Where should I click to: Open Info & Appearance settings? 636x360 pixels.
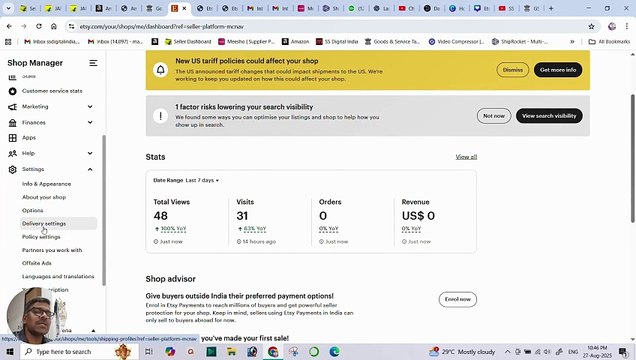point(46,184)
